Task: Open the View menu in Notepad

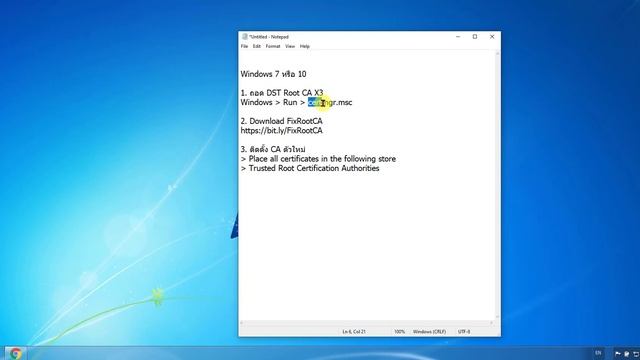Action: pos(290,47)
